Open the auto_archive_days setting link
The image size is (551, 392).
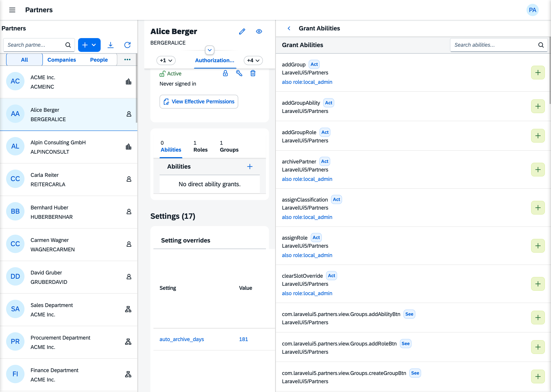(x=182, y=339)
